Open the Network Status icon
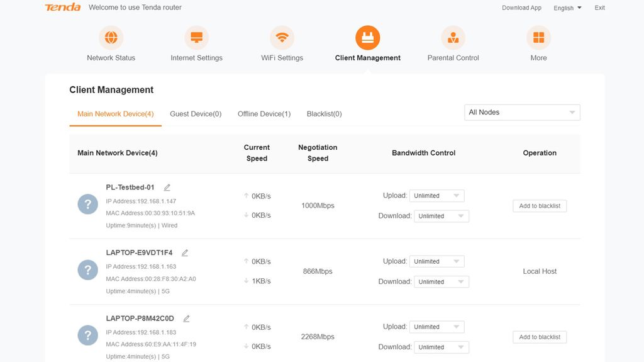 click(x=111, y=38)
